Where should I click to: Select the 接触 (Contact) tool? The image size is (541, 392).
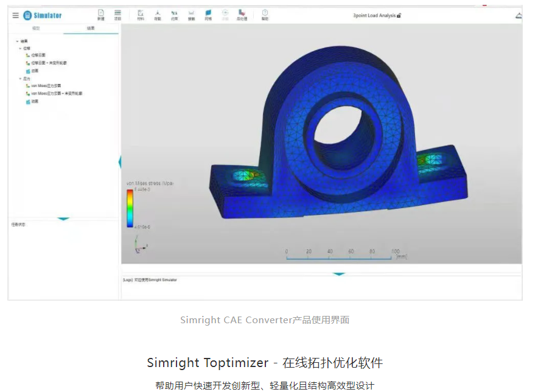(x=191, y=15)
